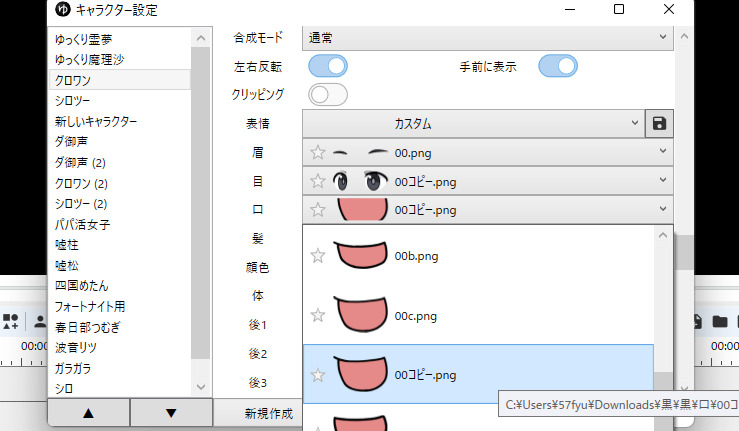Select 00c.png in the mouth list

click(478, 315)
